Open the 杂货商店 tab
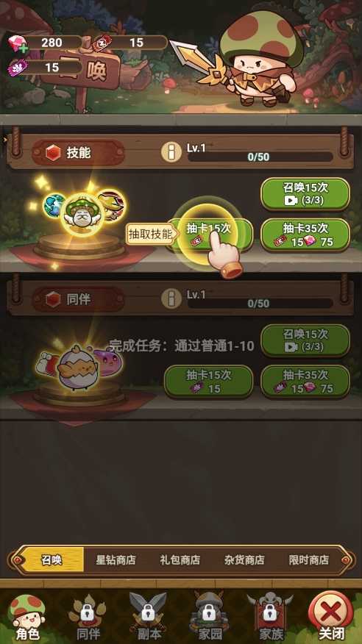Image resolution: width=362 pixels, height=644 pixels. pyautogui.click(x=244, y=559)
